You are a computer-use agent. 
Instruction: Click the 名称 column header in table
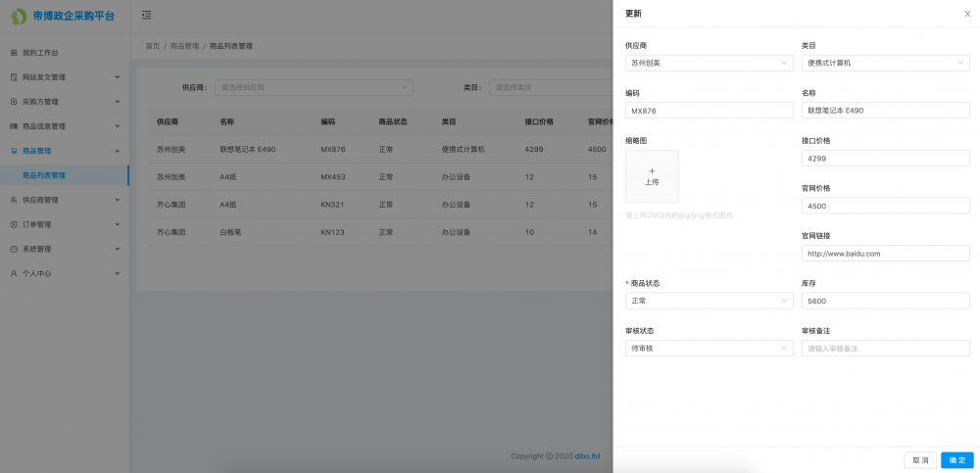pyautogui.click(x=227, y=121)
